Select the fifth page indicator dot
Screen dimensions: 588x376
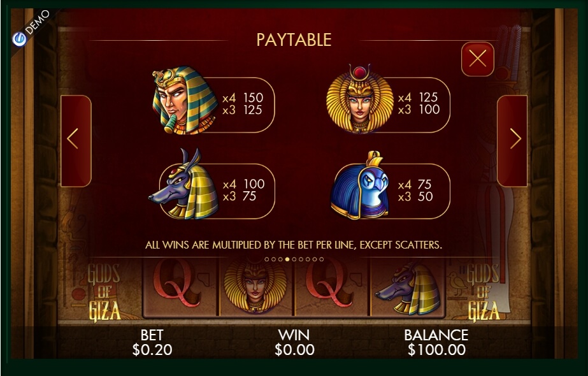(x=294, y=259)
